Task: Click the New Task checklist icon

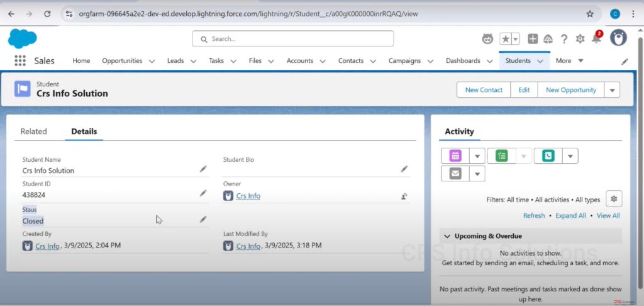Action: click(x=501, y=156)
